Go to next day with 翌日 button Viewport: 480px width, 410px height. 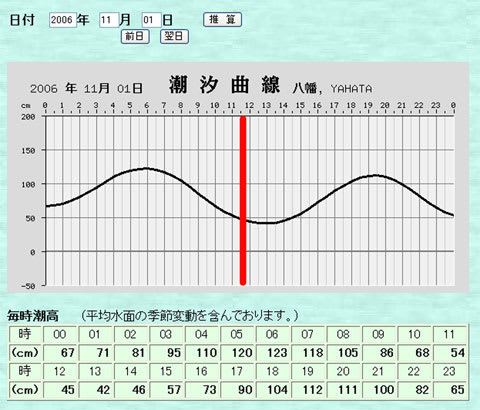pyautogui.click(x=174, y=36)
